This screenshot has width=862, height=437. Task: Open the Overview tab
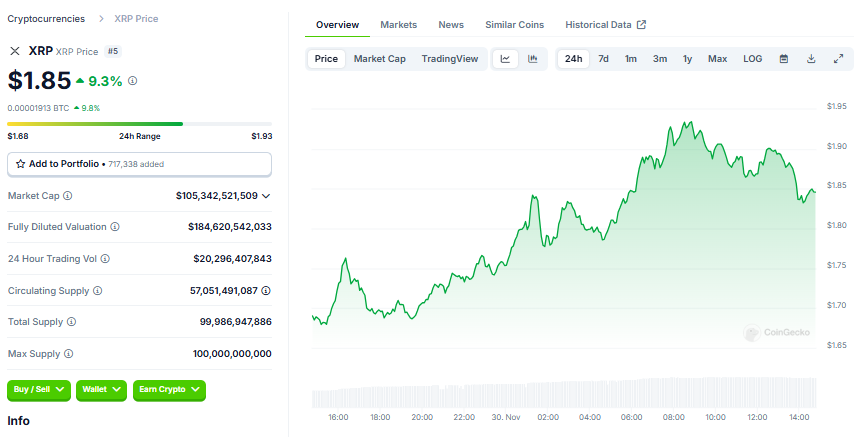(x=337, y=25)
